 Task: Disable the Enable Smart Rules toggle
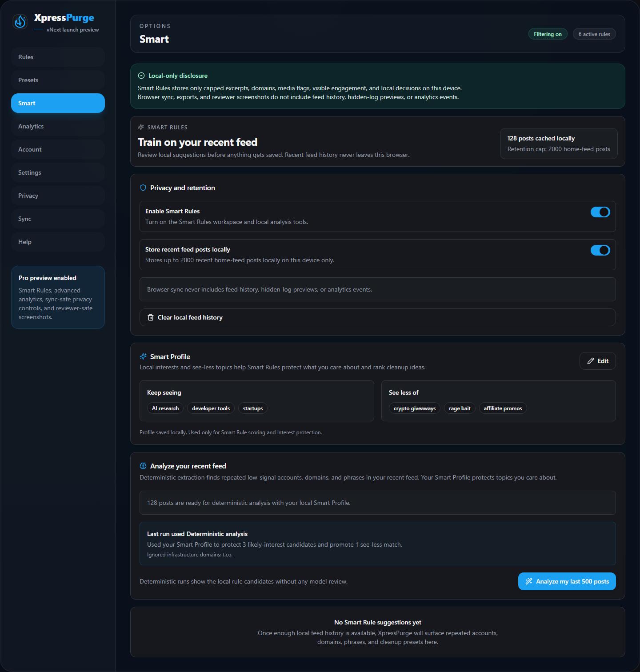coord(600,212)
